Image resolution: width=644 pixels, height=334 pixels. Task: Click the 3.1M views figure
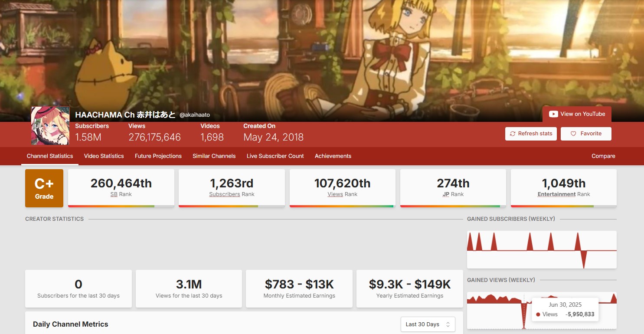pyautogui.click(x=189, y=285)
